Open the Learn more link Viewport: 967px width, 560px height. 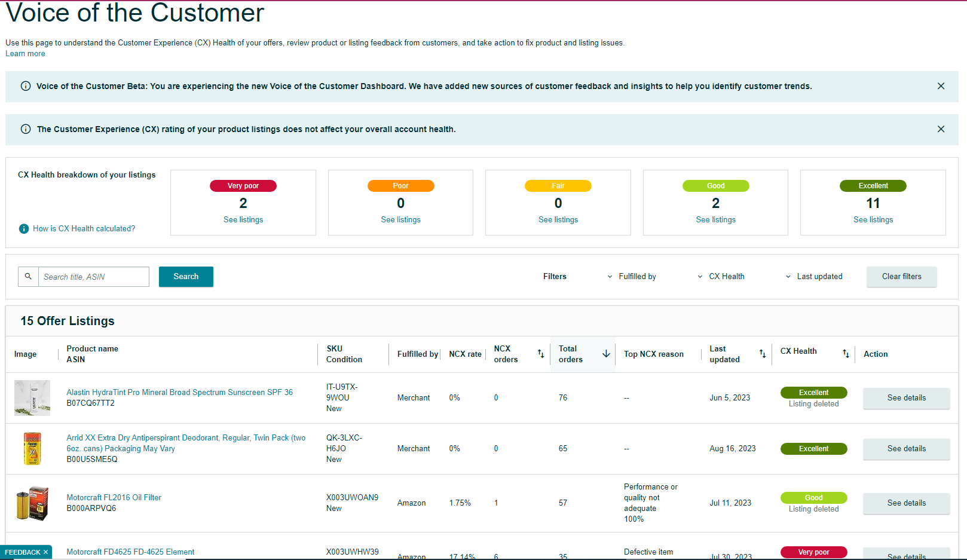[x=25, y=54]
